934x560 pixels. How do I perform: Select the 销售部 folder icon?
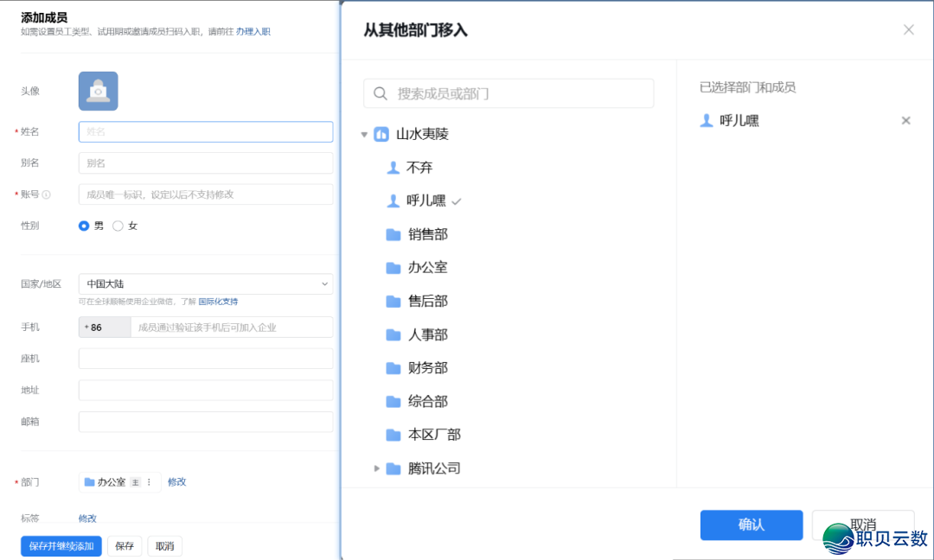point(393,234)
